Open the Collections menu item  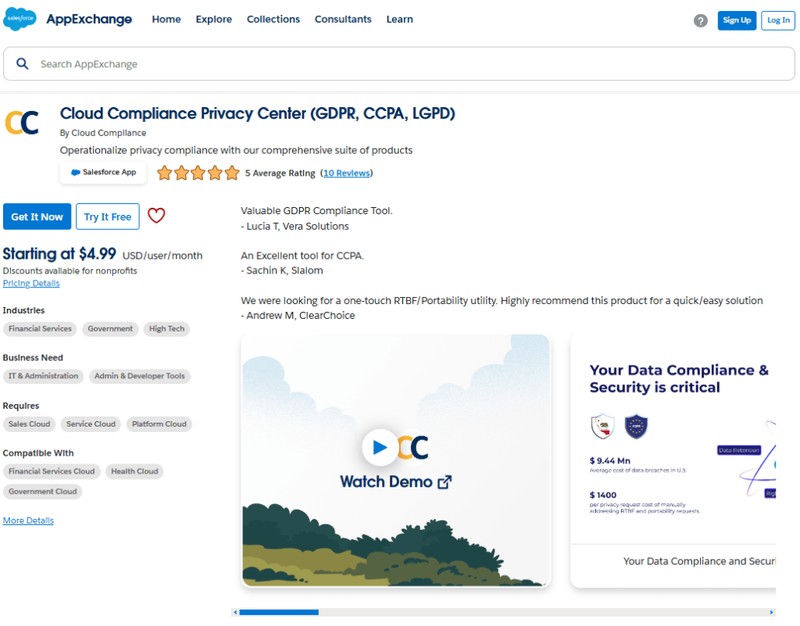[x=273, y=19]
